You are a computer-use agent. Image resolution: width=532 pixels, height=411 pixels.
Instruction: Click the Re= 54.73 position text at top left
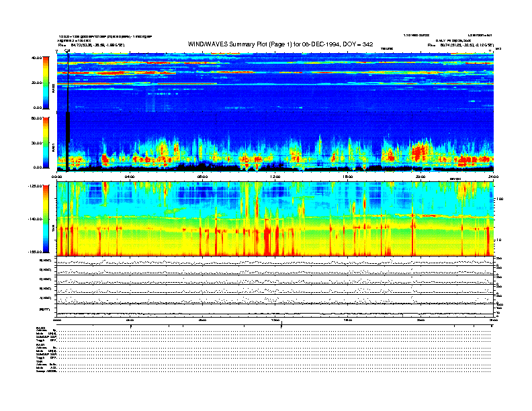point(91,45)
